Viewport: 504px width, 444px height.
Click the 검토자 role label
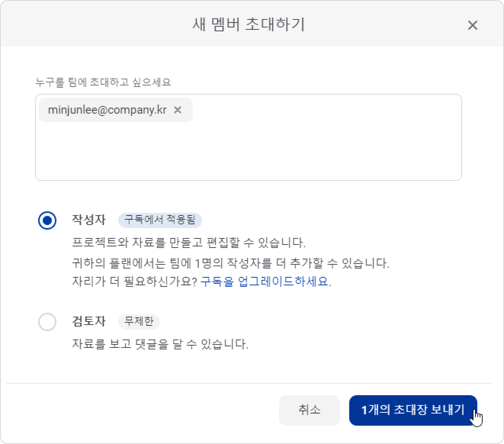click(89, 321)
